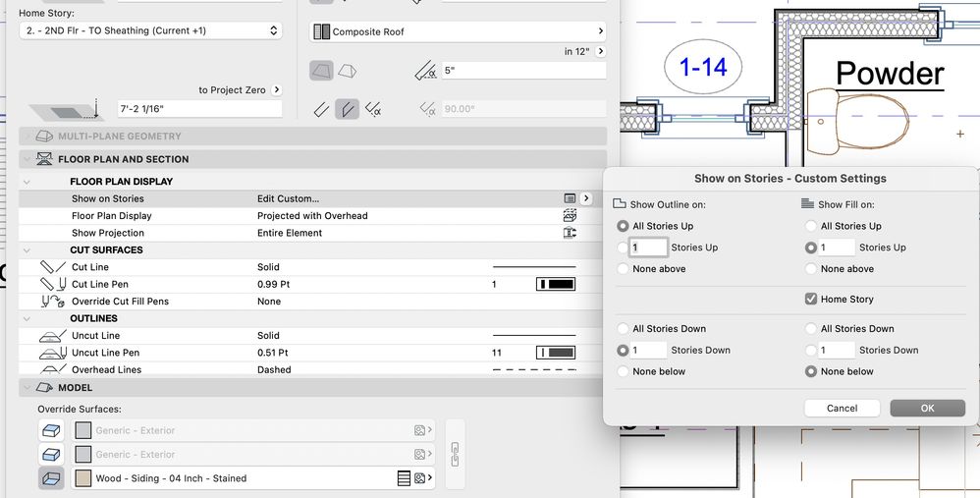Collapse the Outlines group

click(x=27, y=318)
